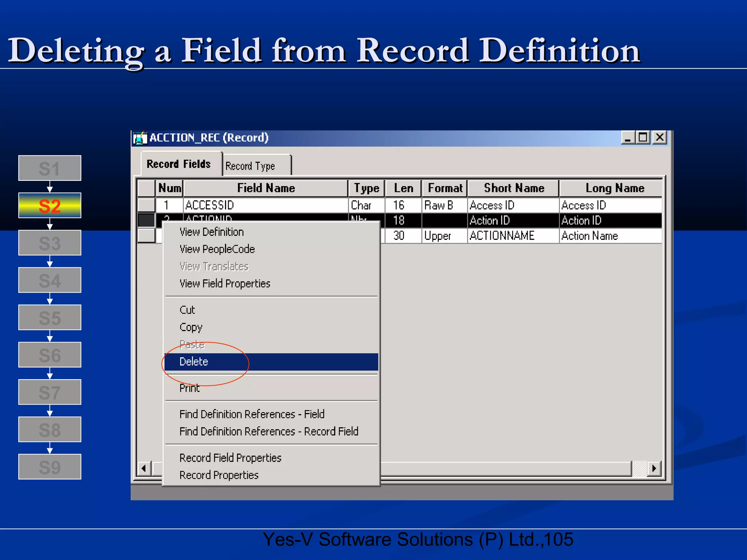Image resolution: width=747 pixels, height=560 pixels.
Task: Click the Num column header
Action: 169,188
